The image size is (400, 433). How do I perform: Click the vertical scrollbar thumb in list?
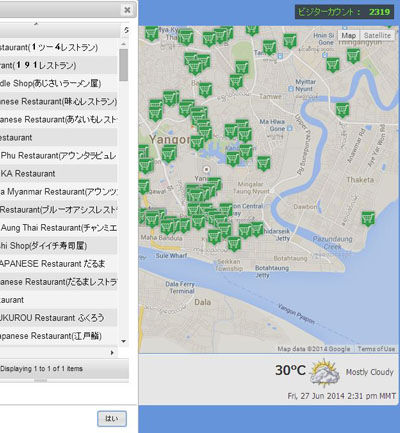(x=124, y=65)
